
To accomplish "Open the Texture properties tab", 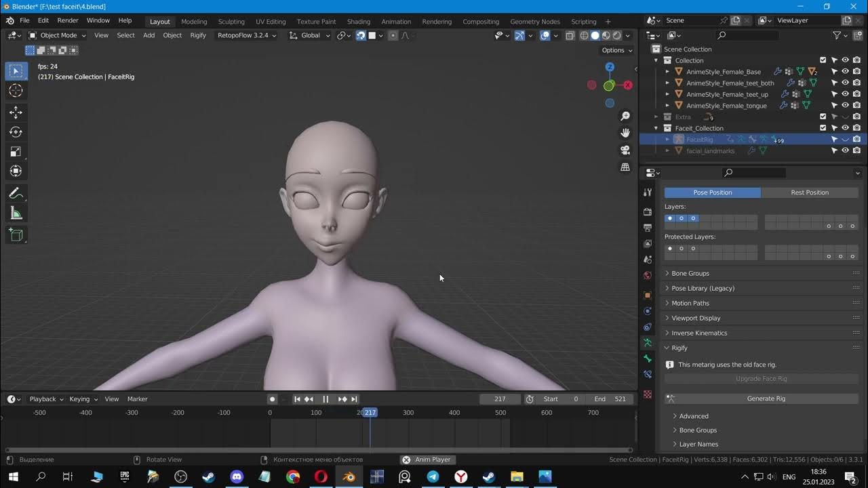I will tap(648, 394).
